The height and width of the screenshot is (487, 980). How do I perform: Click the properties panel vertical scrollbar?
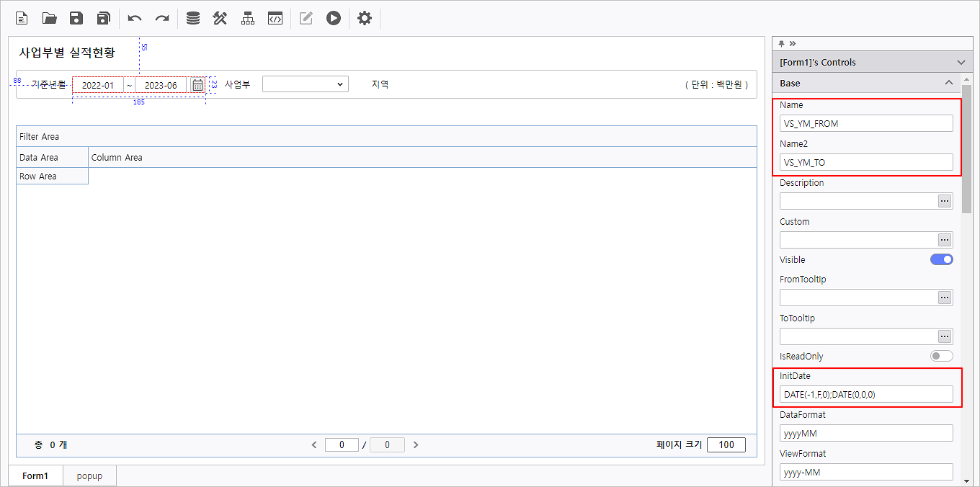click(966, 158)
